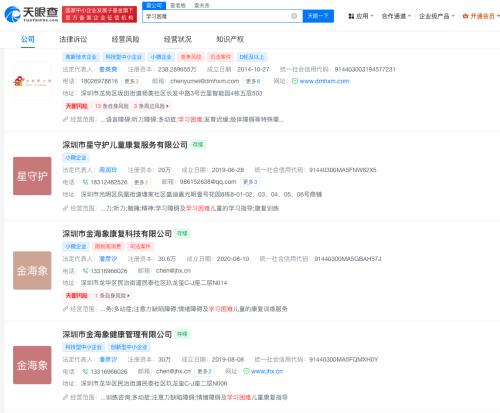
Task: Click the verified icon next to www.jhx.cn
Action: click(246, 371)
